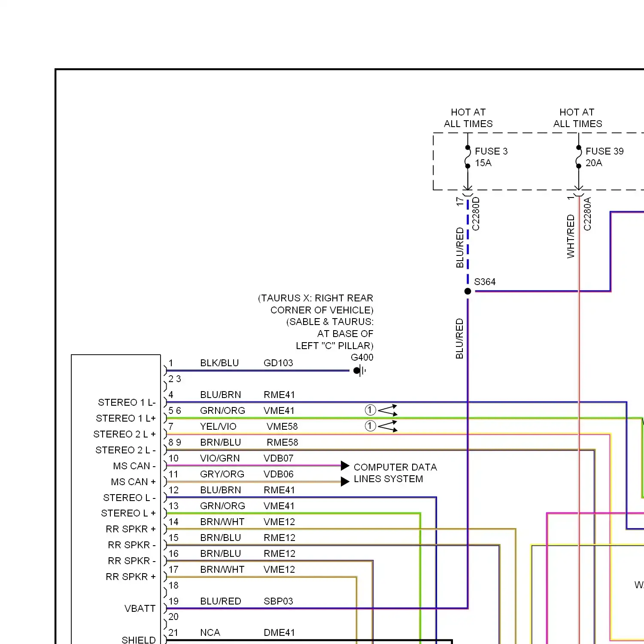
Task: Select HOT AT ALL TIMES above FUSE 3
Action: tap(468, 118)
